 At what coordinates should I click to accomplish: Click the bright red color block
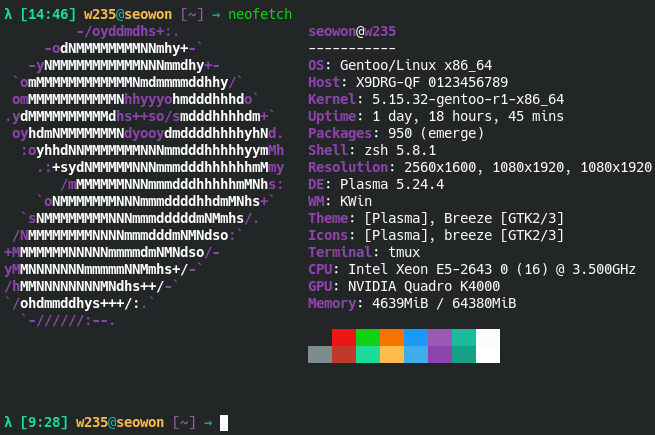coord(344,337)
